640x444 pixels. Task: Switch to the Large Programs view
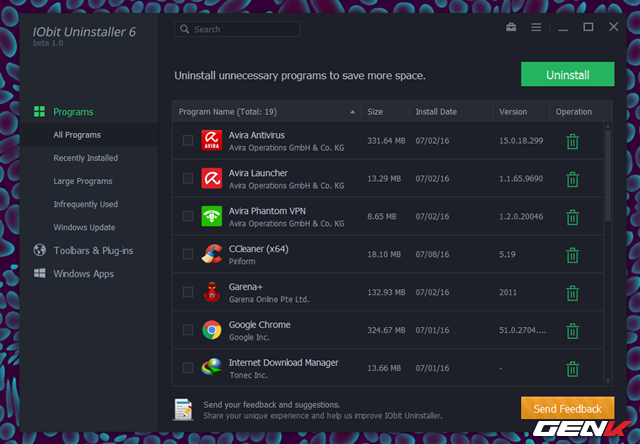(x=83, y=181)
